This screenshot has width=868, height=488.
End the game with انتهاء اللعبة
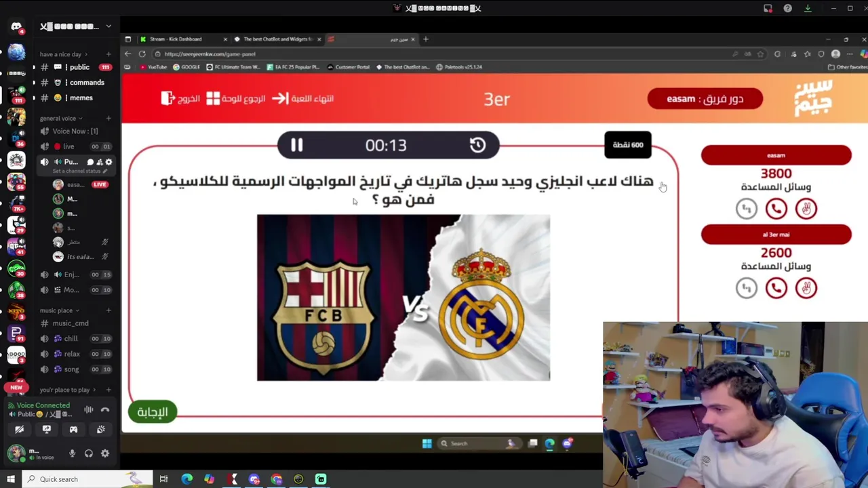pyautogui.click(x=303, y=98)
